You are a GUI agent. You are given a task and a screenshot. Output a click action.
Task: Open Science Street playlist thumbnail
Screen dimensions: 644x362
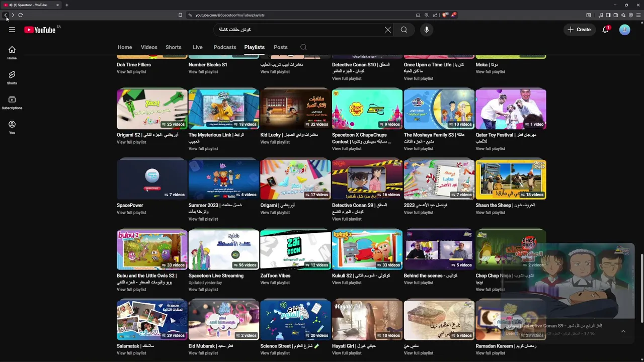pos(295,320)
